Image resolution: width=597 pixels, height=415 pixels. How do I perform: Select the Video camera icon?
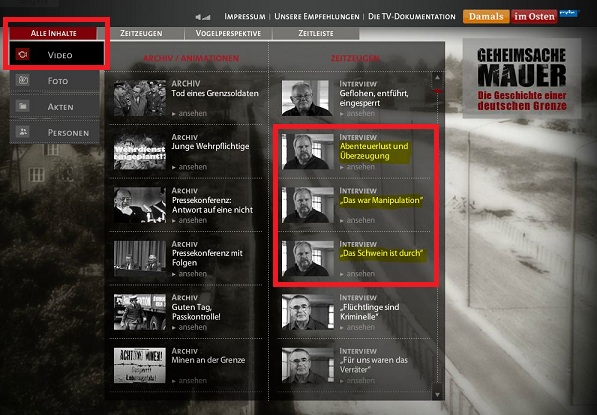coord(22,54)
